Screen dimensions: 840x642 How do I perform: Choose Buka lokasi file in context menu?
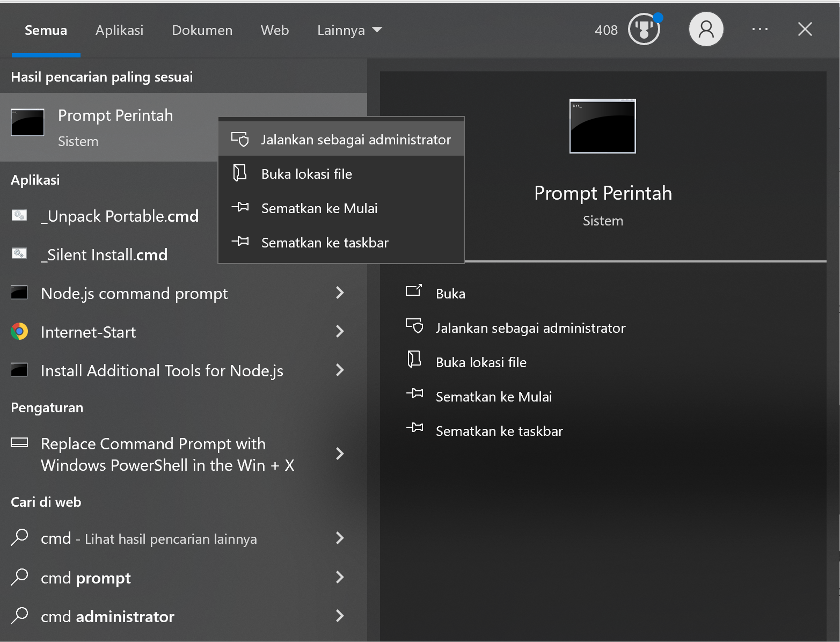[341, 174]
